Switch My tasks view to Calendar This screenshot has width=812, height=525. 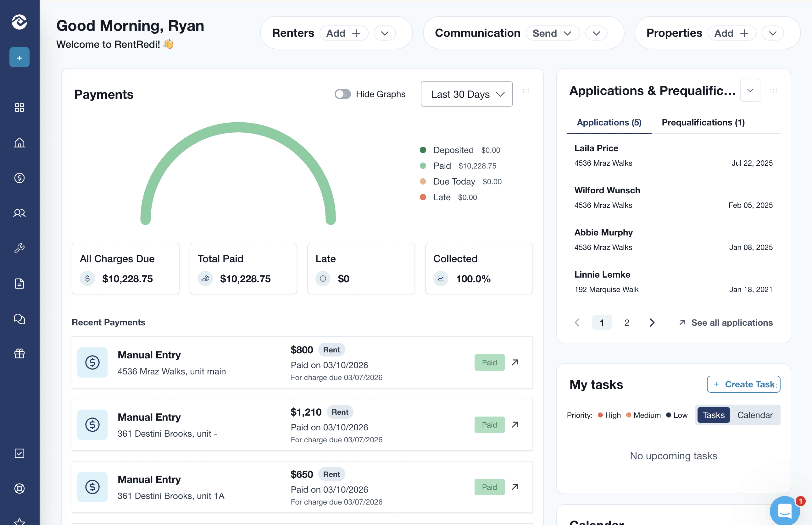[x=755, y=415]
